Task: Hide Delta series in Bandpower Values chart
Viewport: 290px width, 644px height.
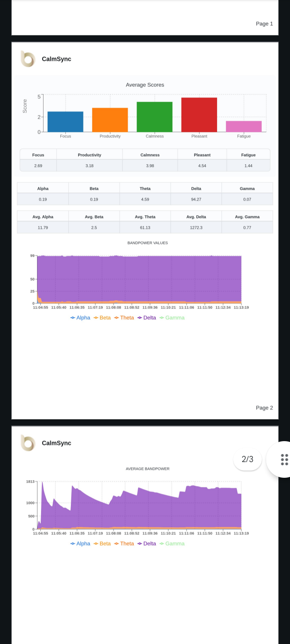Action: click(147, 318)
